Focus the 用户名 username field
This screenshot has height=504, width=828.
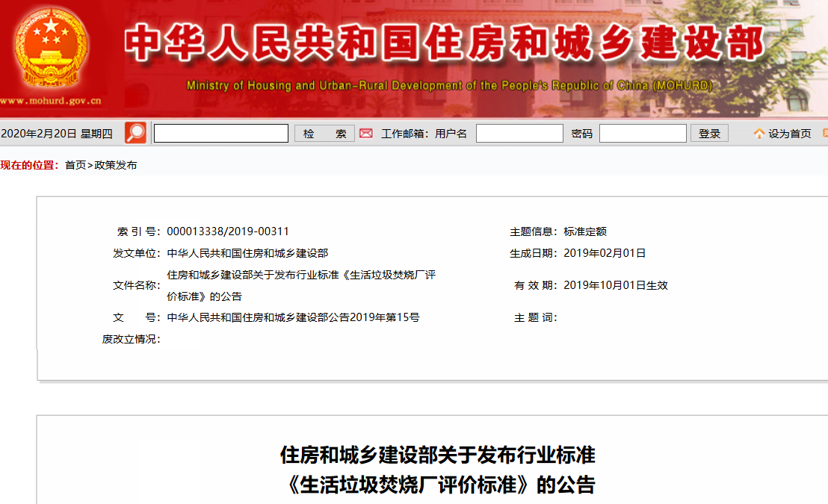[x=519, y=134]
